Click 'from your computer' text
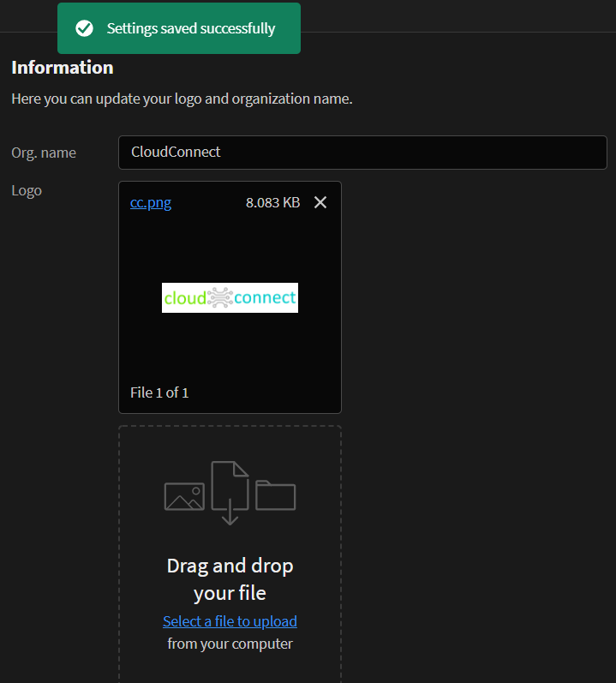Screen dimensions: 616x683 pyautogui.click(x=230, y=644)
